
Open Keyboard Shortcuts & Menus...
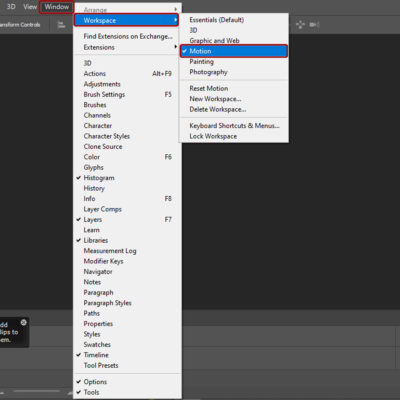(x=234, y=126)
